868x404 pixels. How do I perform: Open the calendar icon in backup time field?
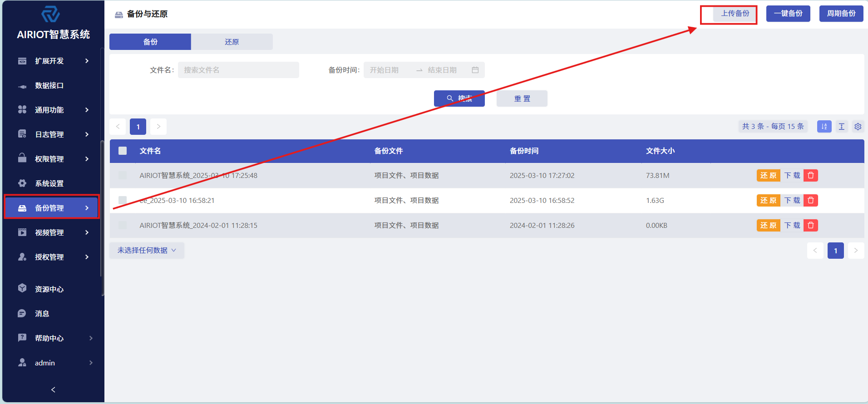[x=475, y=70]
